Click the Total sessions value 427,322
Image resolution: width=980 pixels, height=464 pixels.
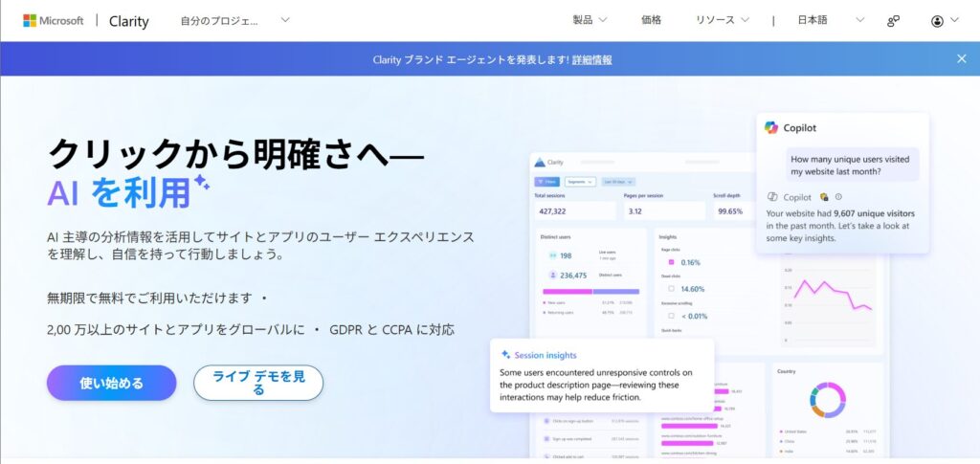click(x=552, y=211)
